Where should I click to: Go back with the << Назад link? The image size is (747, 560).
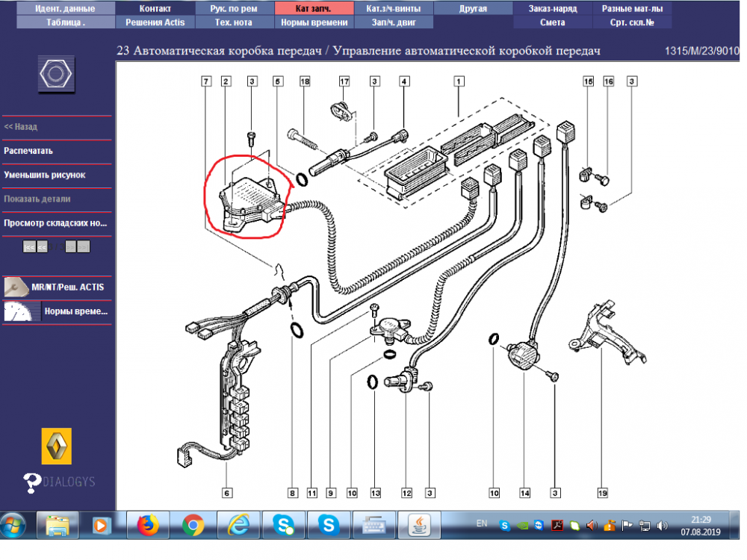tap(20, 127)
